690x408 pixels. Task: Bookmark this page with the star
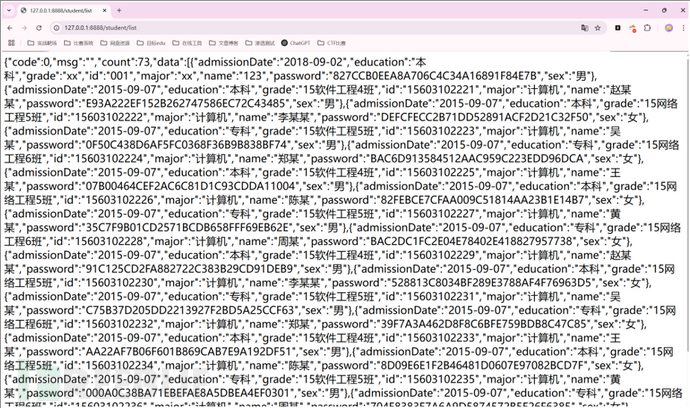click(x=598, y=28)
